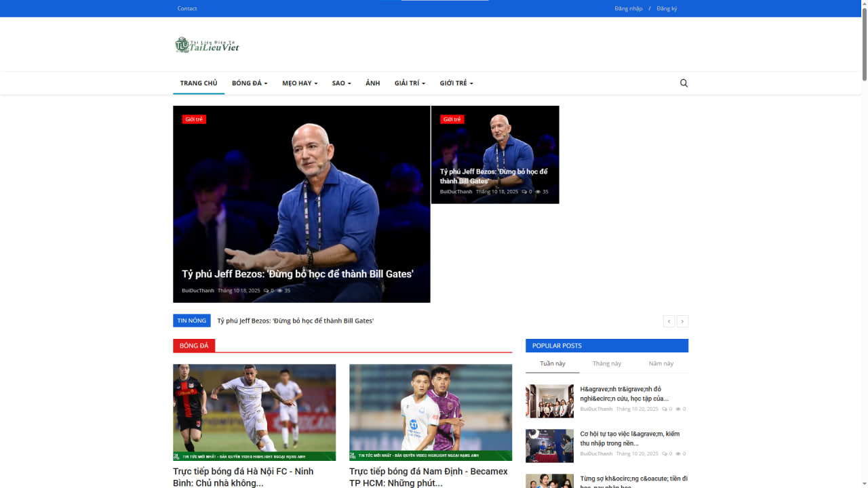Select the TRANG CHỦ menu item
The width and height of the screenshot is (868, 488).
(x=199, y=83)
